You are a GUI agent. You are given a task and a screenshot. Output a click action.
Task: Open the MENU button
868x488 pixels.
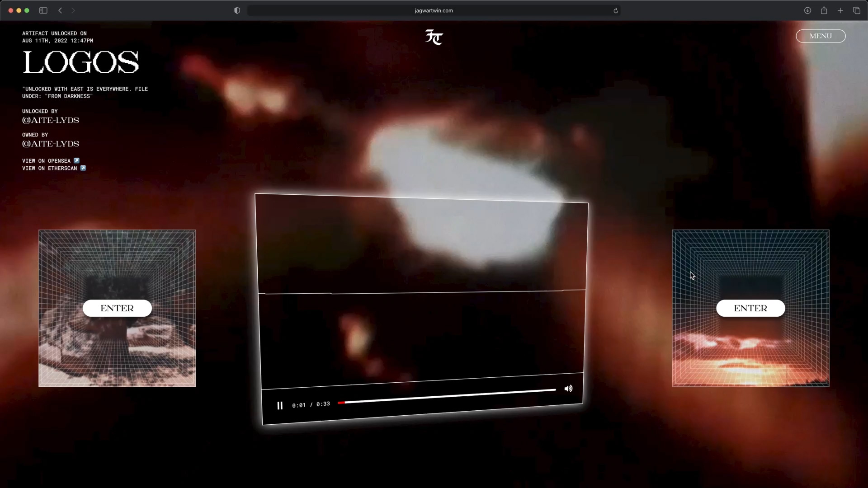coord(820,36)
